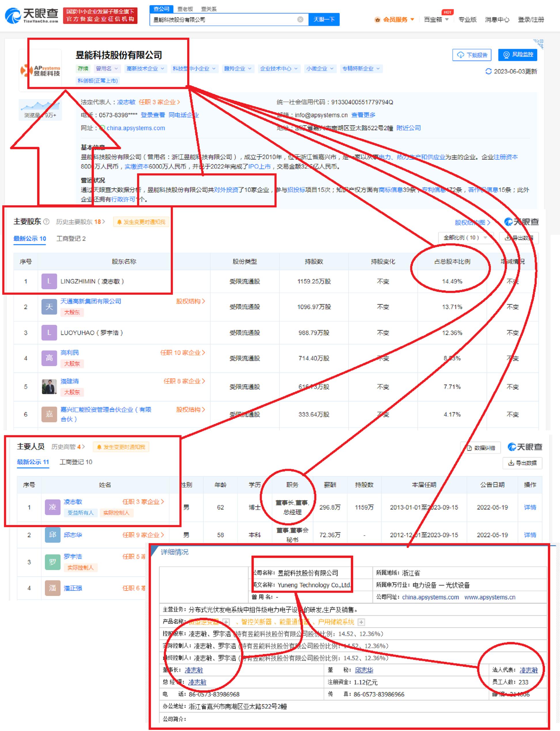Open the china.apsystems.com website link
Screen dimensions: 560x731
click(x=136, y=128)
